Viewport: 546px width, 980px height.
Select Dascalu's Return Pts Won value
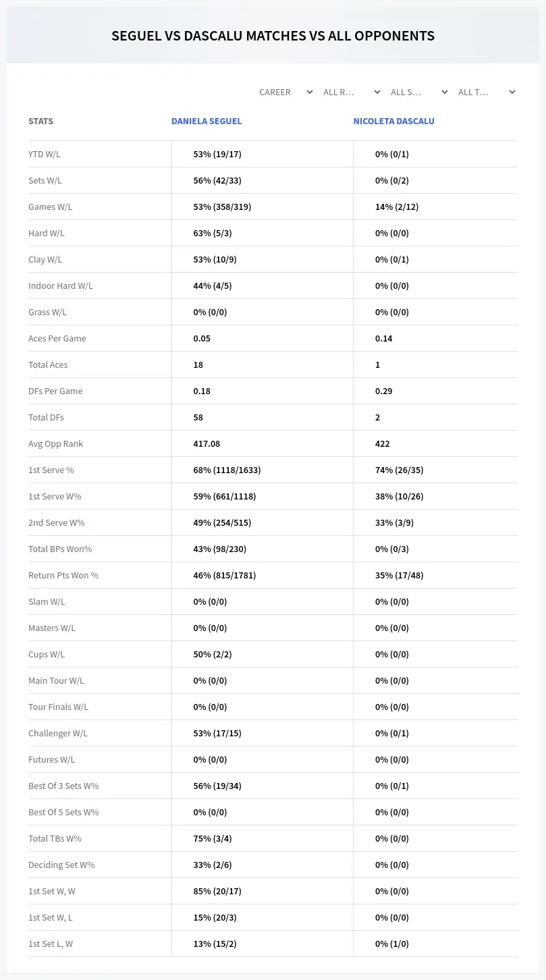point(400,575)
